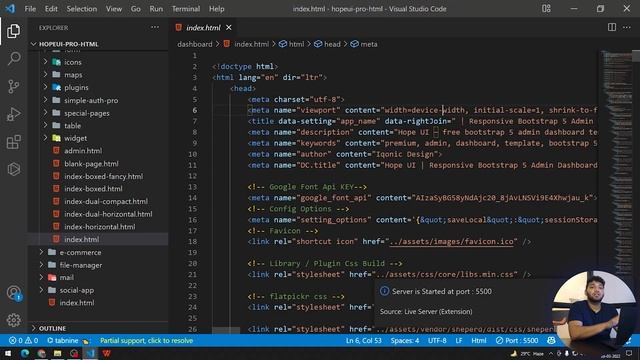This screenshot has width=640, height=360.
Task: Click the dashboard breadcrumb
Action: [195, 44]
